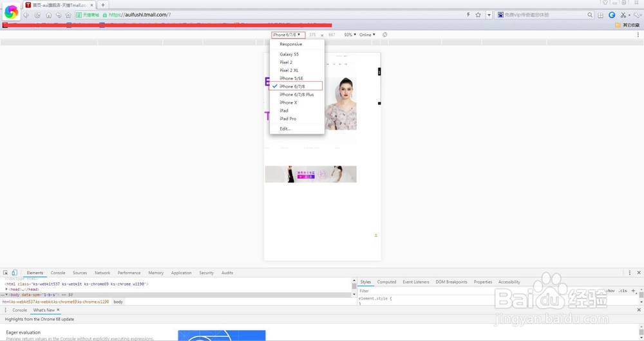Open the iPhone 6/7/8 device dropdown

point(288,35)
